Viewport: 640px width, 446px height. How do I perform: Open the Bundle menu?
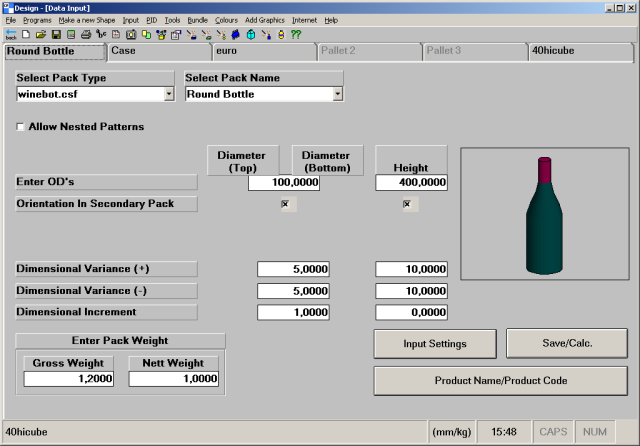(198, 20)
